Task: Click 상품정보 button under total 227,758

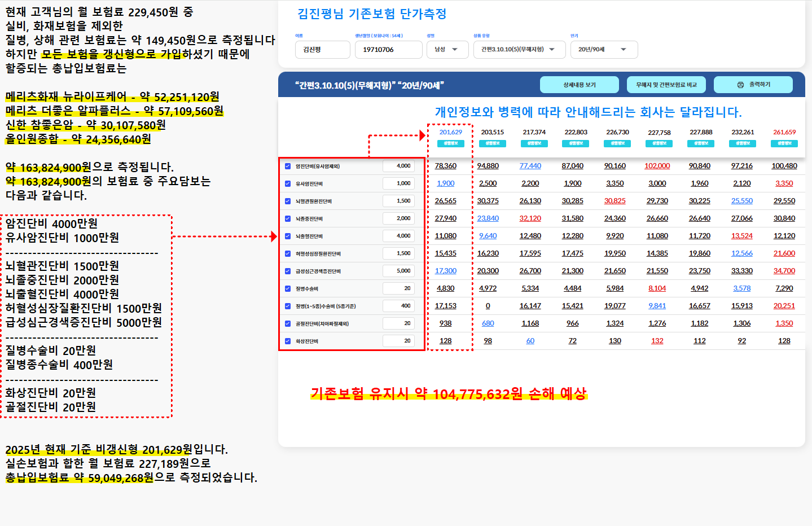Action: click(x=659, y=143)
